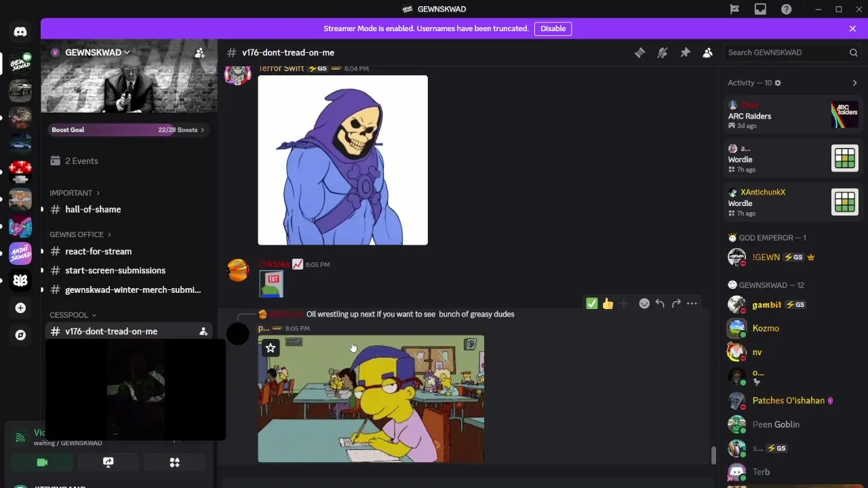Disable Streamer Mode
Image resolution: width=868 pixels, height=488 pixels.
pos(553,28)
